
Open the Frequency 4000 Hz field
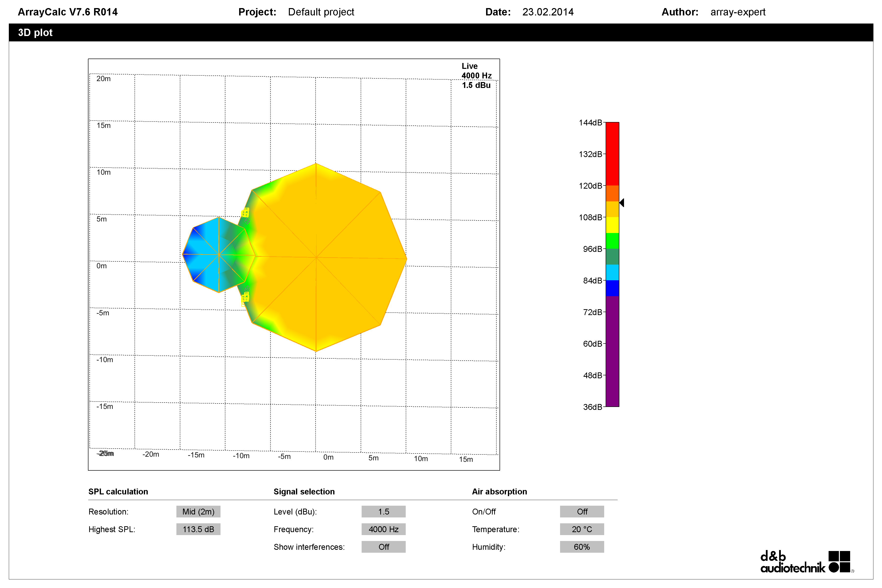(x=383, y=529)
